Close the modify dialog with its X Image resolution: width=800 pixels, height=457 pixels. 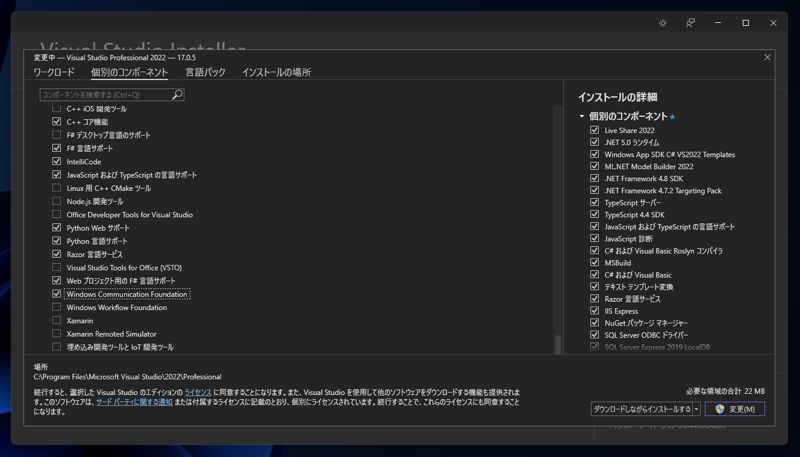point(767,57)
